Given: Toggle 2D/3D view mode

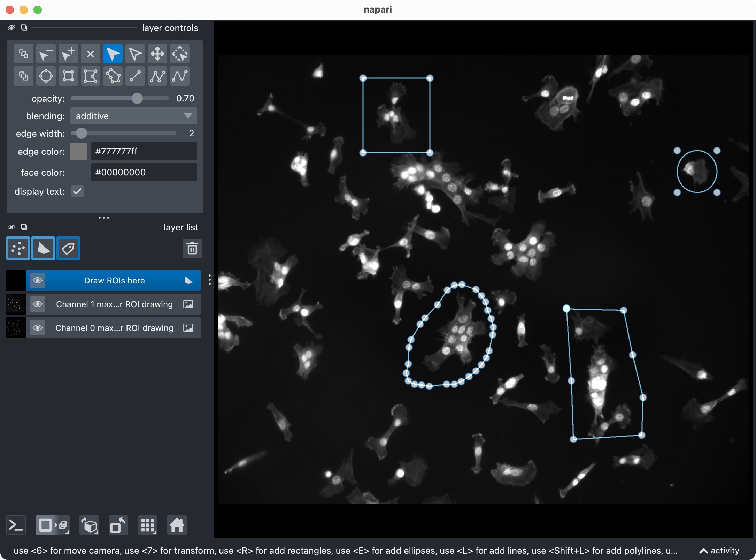Looking at the screenshot, I should [53, 525].
